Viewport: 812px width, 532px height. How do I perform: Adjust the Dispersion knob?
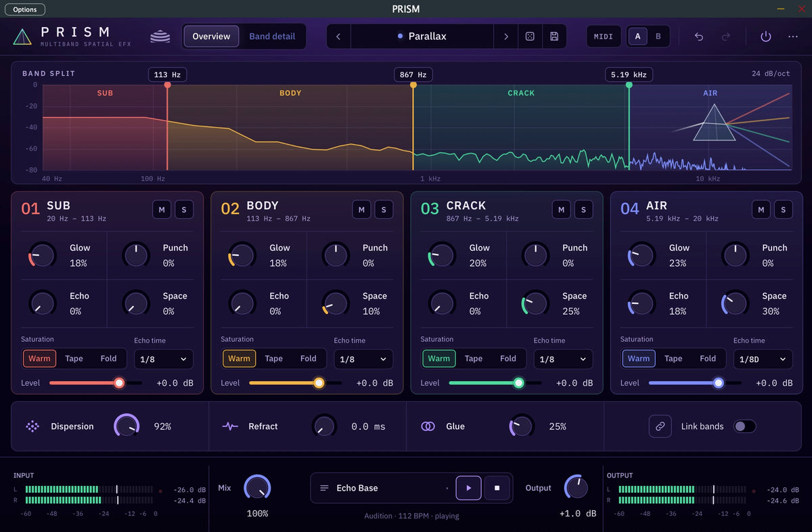point(127,426)
